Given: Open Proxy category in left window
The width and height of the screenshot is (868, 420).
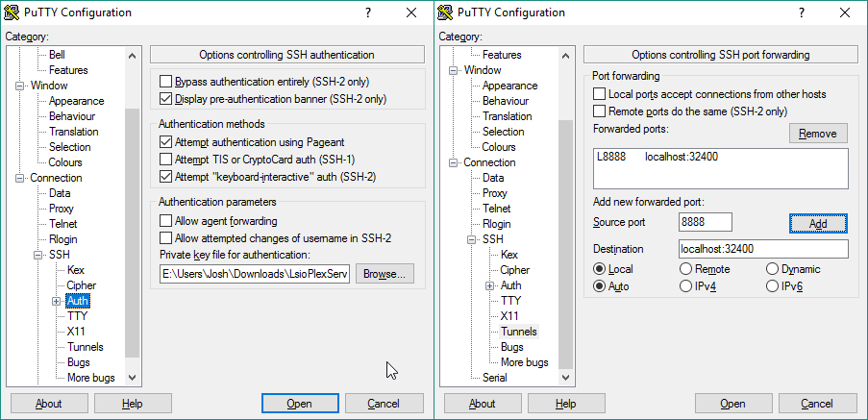Looking at the screenshot, I should [x=61, y=209].
